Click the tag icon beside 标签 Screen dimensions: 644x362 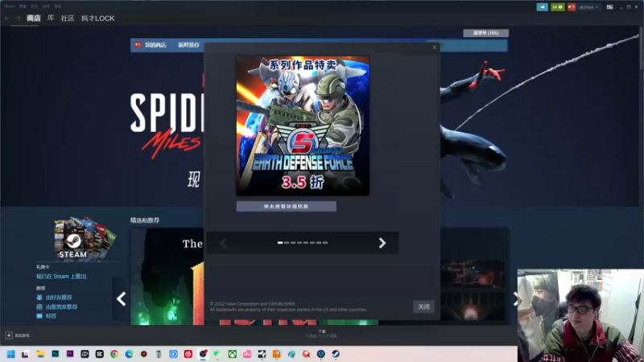point(39,316)
